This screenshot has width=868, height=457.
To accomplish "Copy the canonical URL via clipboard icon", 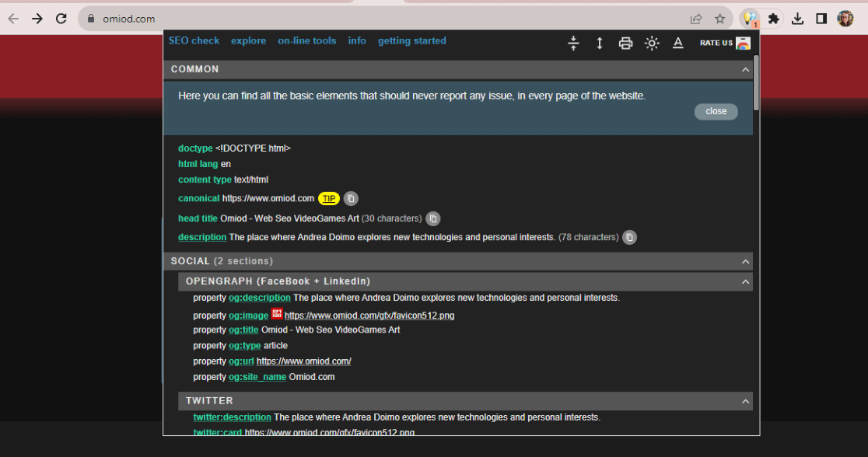I will click(350, 198).
